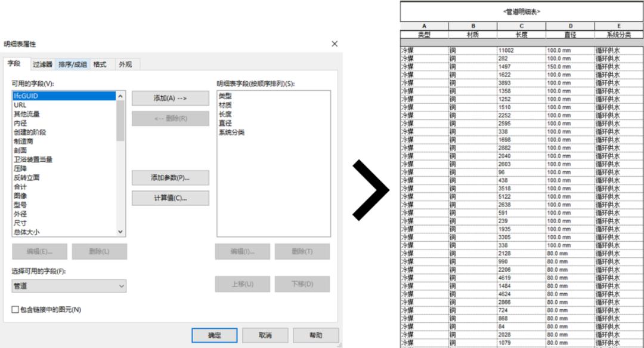
Task: Open the 选择可用的字段 dropdown showing 管道
Action: (69, 287)
